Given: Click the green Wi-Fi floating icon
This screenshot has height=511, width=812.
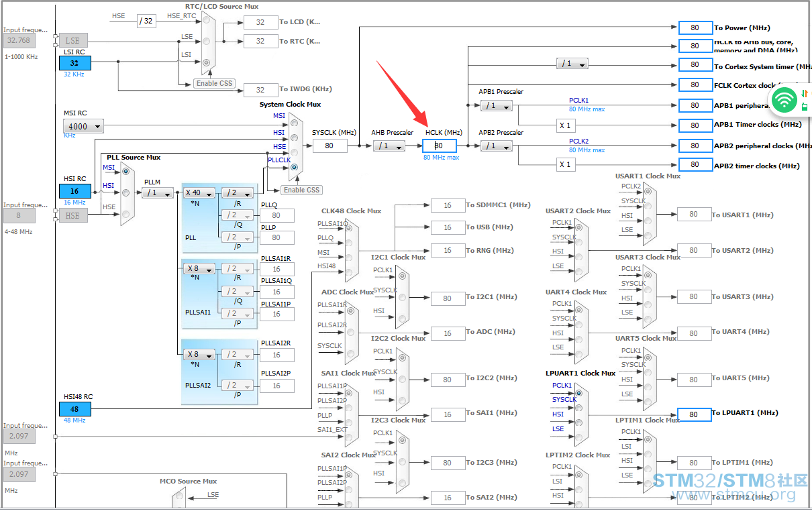Looking at the screenshot, I should click(784, 101).
